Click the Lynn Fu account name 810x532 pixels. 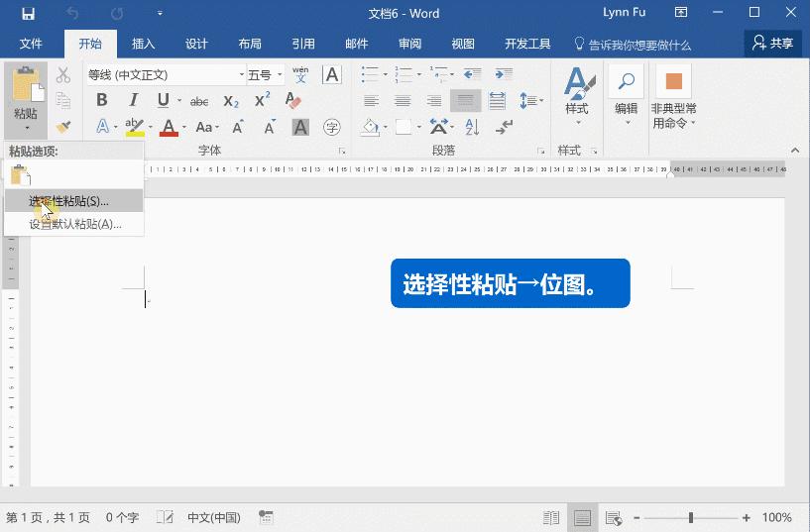624,13
